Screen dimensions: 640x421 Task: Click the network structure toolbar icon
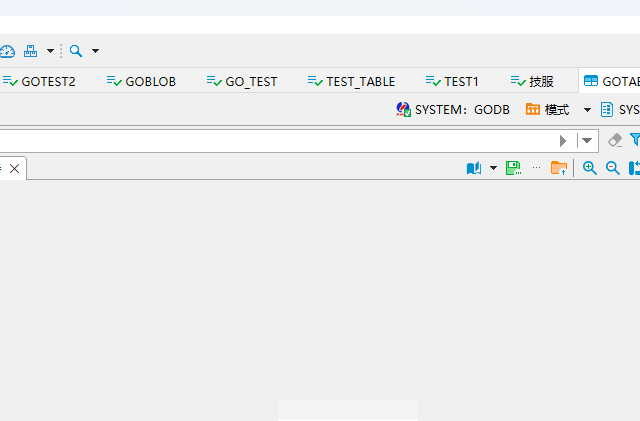coord(31,51)
